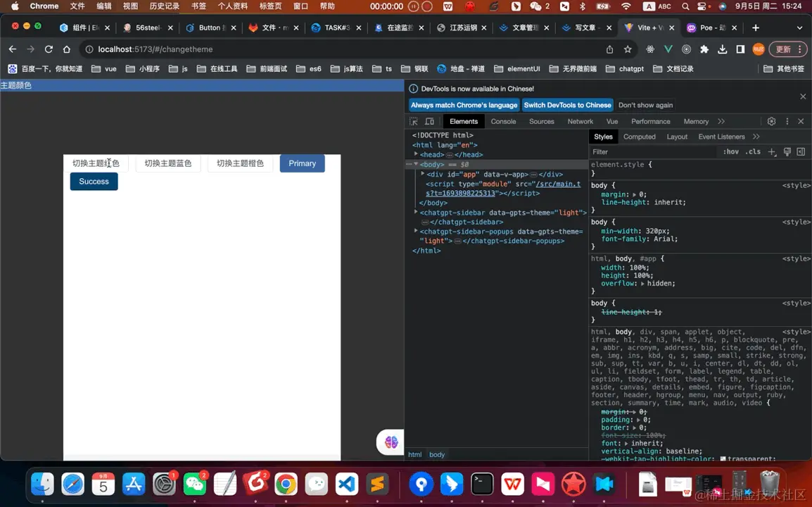Open the Vue devtools panel
The width and height of the screenshot is (812, 507).
click(612, 121)
